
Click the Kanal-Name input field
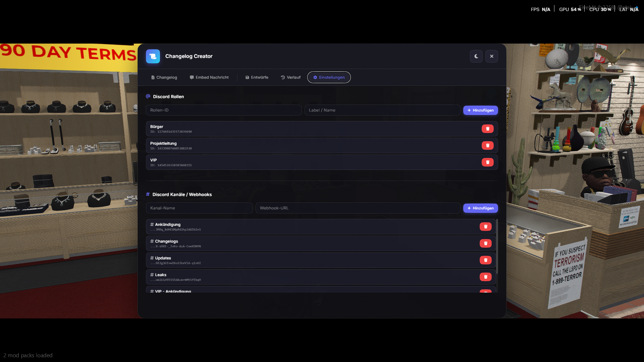[199, 208]
